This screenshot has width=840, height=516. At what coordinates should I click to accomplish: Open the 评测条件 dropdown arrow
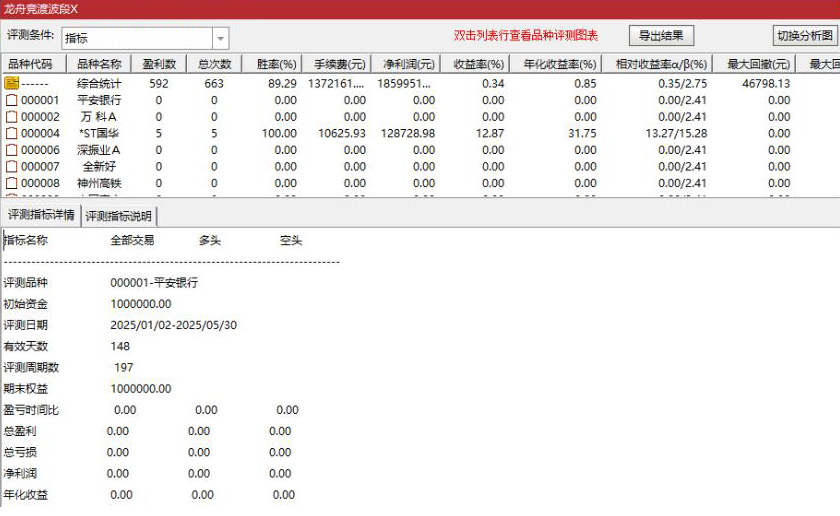click(220, 39)
